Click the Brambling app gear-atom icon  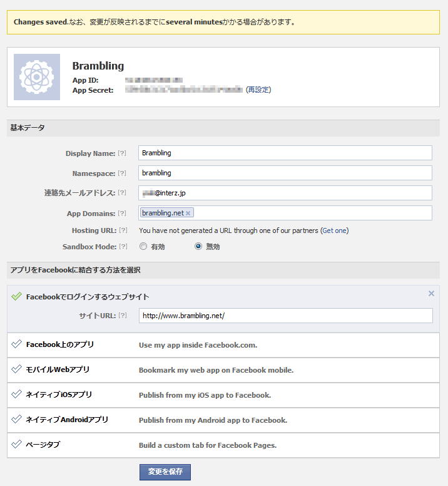[x=37, y=77]
